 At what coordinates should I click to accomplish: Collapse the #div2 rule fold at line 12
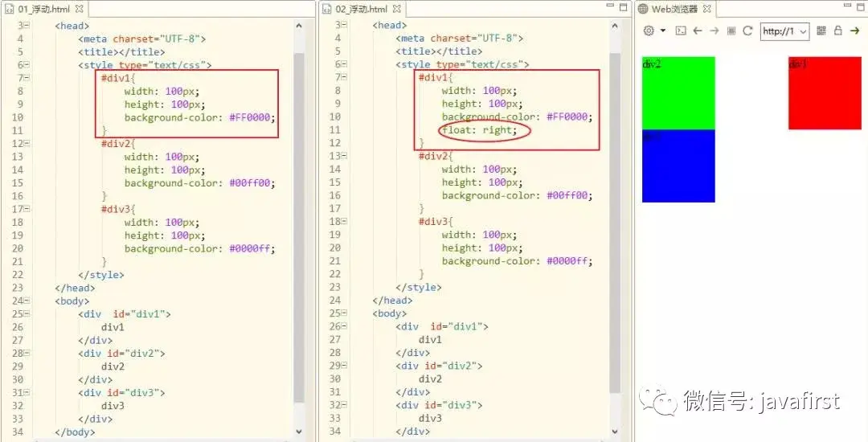26,143
